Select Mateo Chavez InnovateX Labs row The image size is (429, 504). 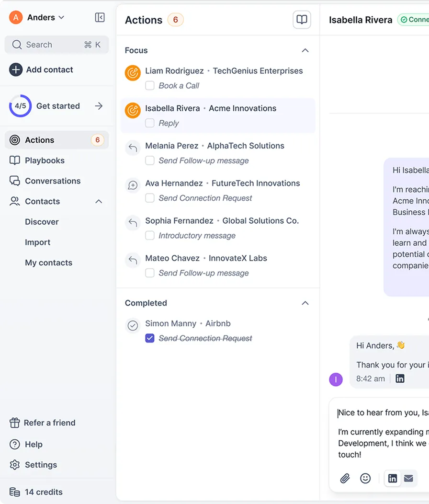tap(218, 265)
